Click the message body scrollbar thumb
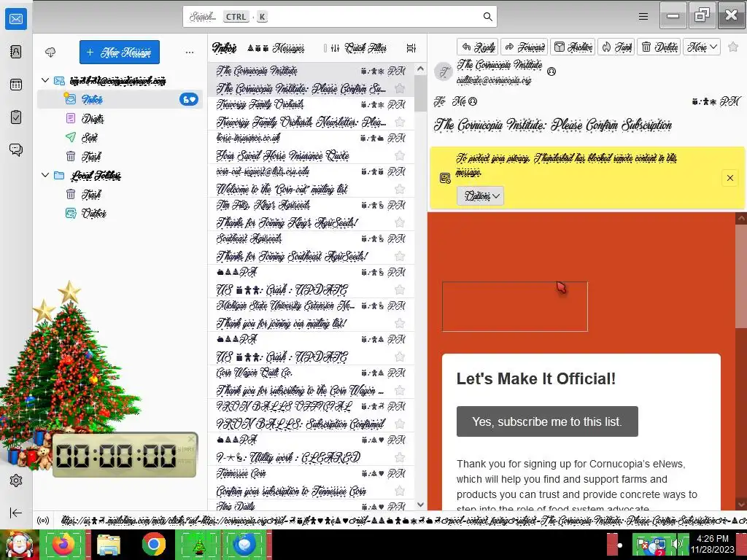 741,276
